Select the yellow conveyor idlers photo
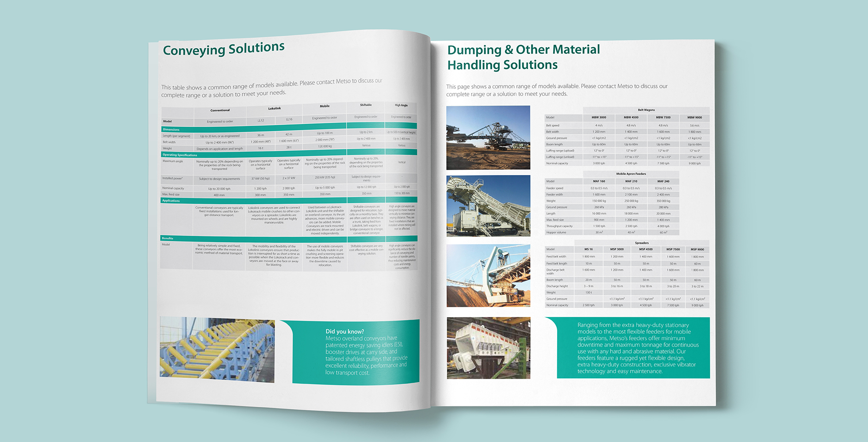This screenshot has width=868, height=442. 217,350
